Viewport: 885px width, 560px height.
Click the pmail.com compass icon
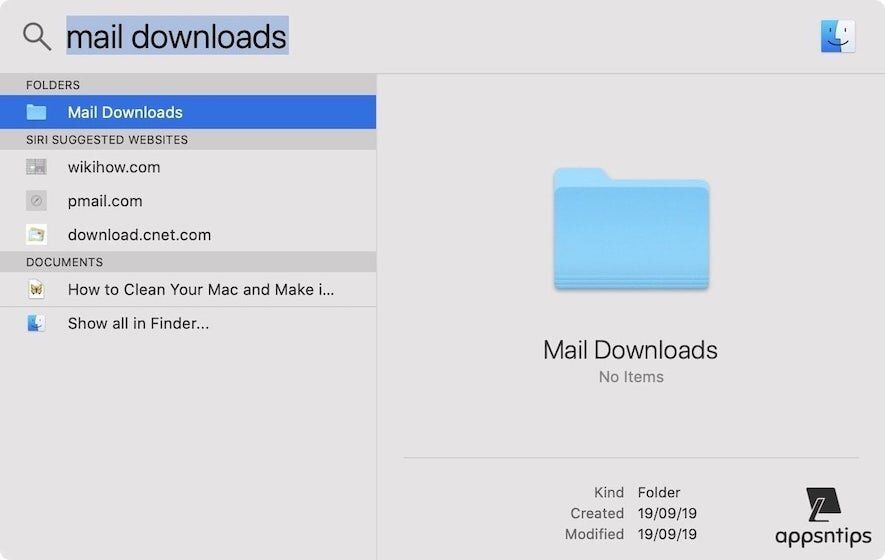[x=37, y=201]
